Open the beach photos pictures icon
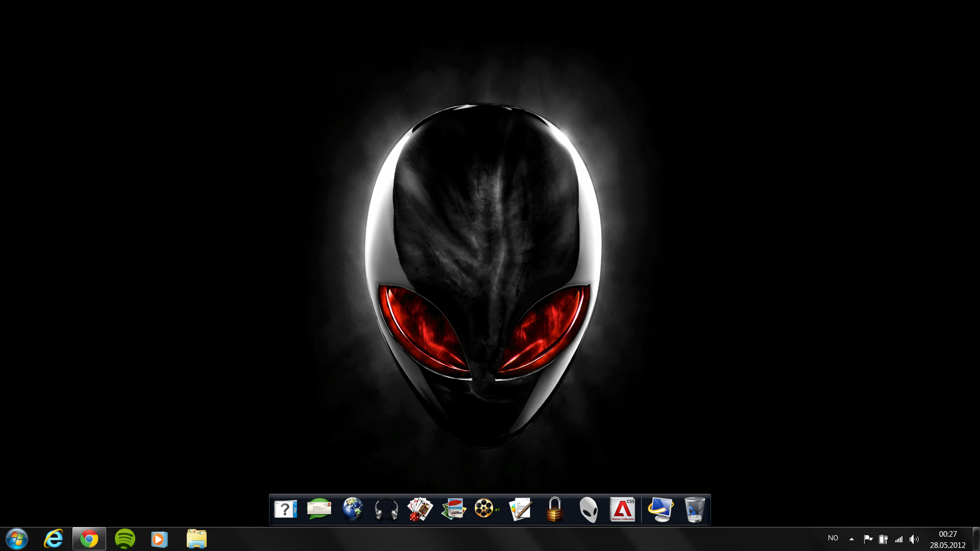The width and height of the screenshot is (980, 551). 454,509
